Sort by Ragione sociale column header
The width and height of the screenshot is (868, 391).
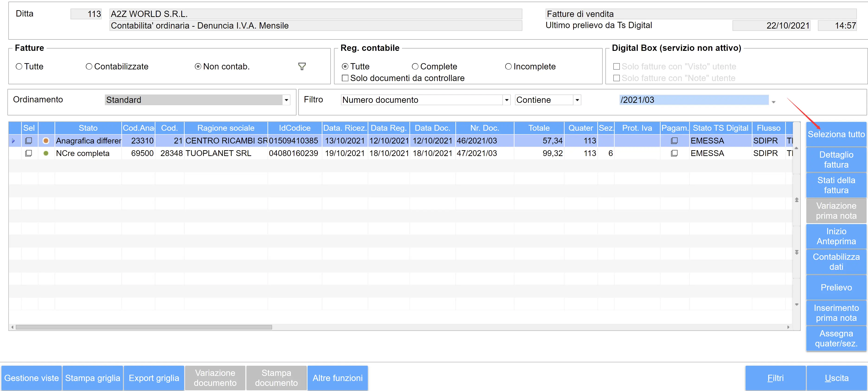225,128
